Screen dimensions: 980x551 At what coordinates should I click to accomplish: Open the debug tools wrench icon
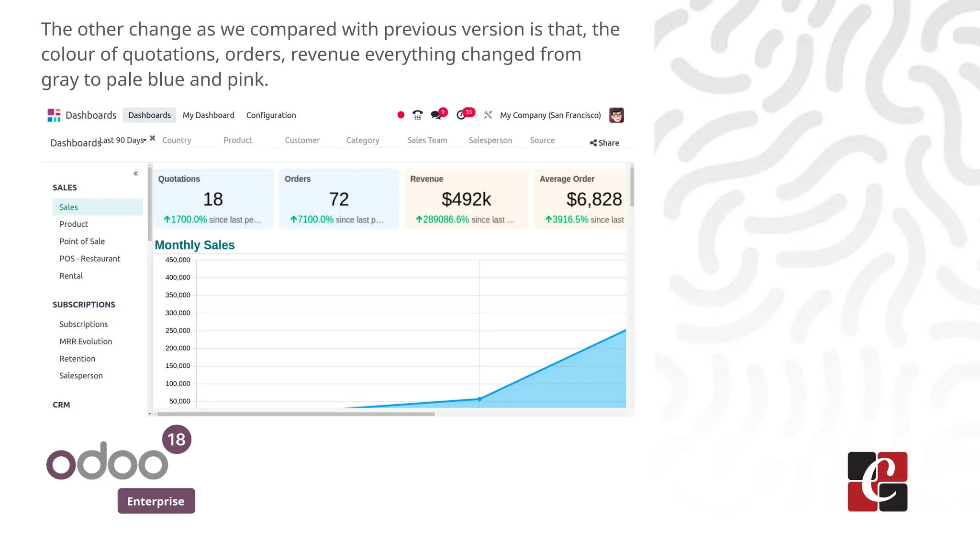tap(488, 115)
